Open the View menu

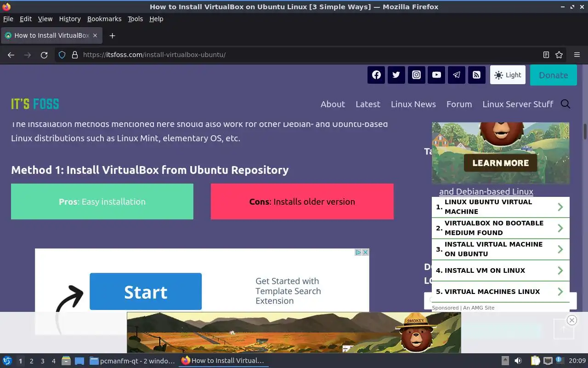coord(45,19)
